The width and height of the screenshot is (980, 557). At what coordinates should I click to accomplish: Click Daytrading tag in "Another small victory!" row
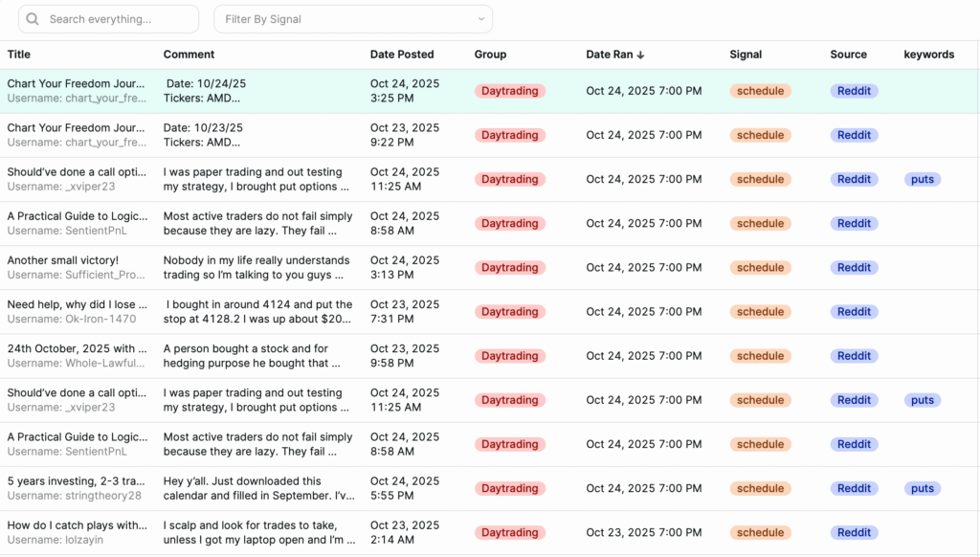(509, 268)
